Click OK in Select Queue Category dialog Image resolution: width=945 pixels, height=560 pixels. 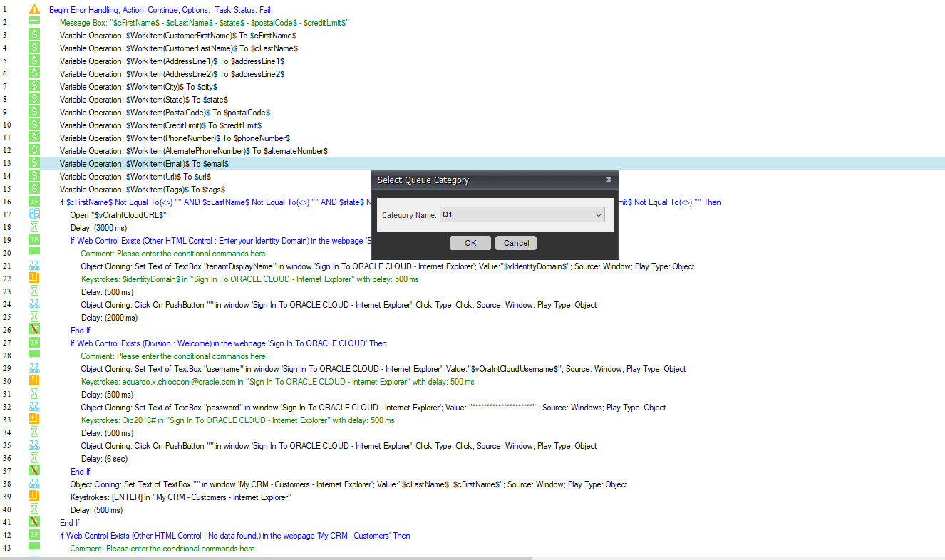coord(470,243)
